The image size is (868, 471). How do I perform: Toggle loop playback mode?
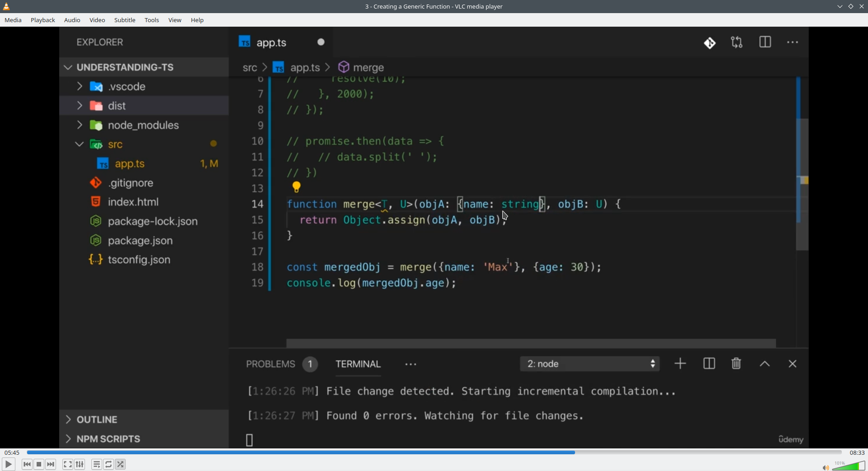coord(109,464)
